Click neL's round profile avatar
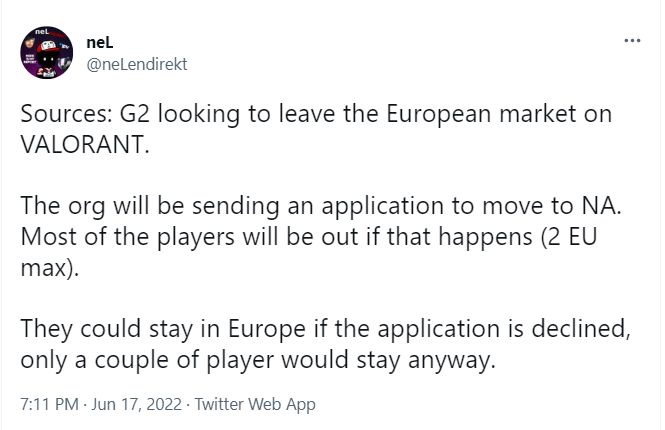This screenshot has height=430, width=665. [x=47, y=53]
